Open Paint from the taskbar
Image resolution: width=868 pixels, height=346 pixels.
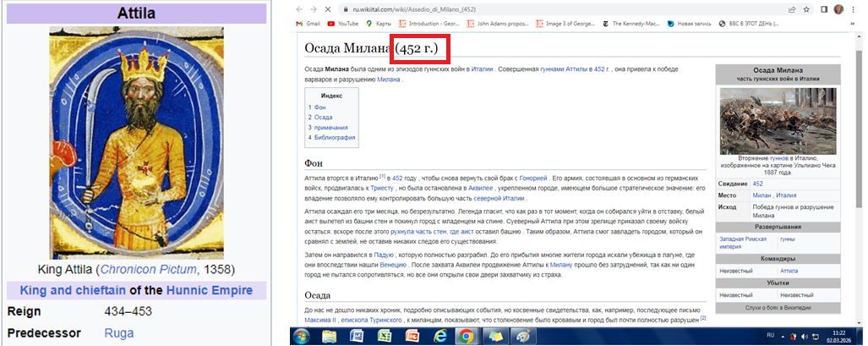(522, 336)
